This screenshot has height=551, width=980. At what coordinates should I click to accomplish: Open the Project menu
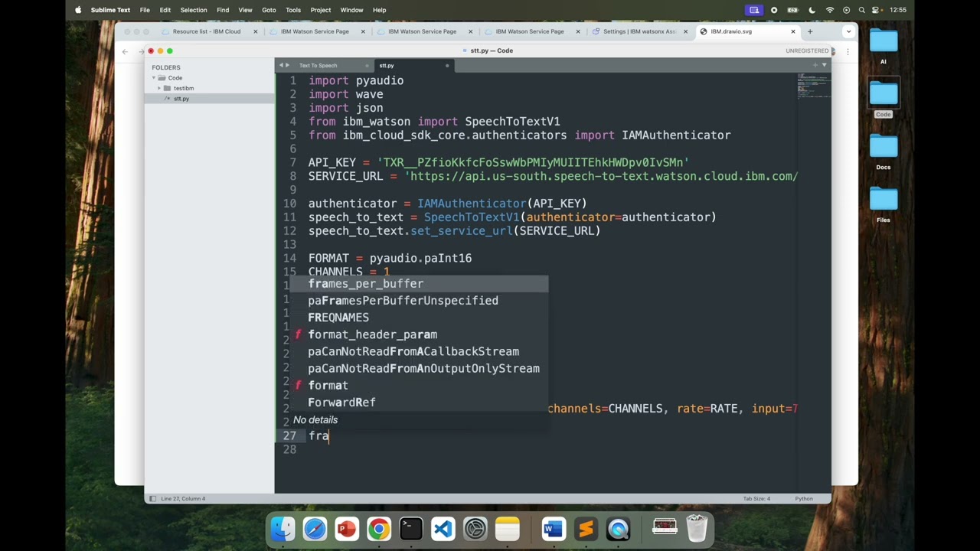click(x=321, y=10)
